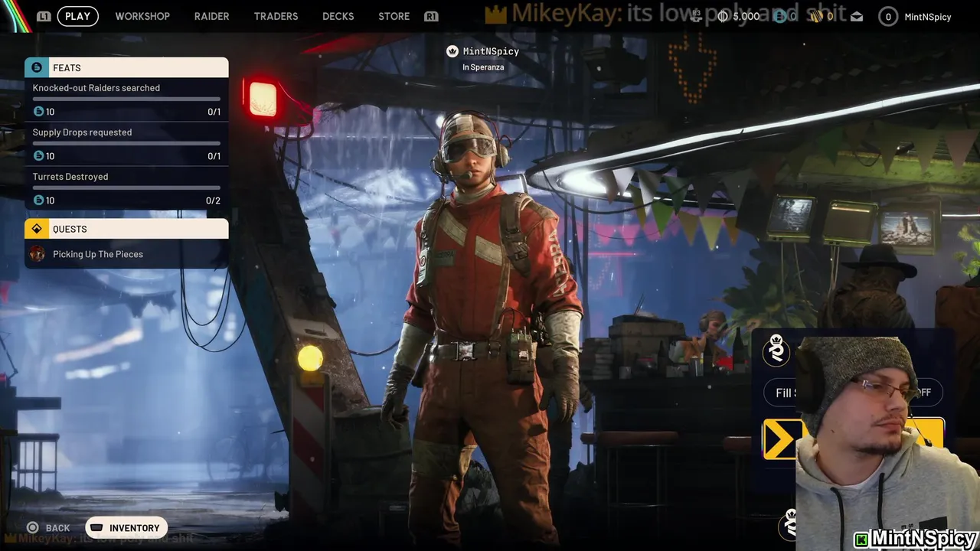Click the L1 previous-tab bumper icon
The height and width of the screenshot is (551, 980).
(x=44, y=16)
